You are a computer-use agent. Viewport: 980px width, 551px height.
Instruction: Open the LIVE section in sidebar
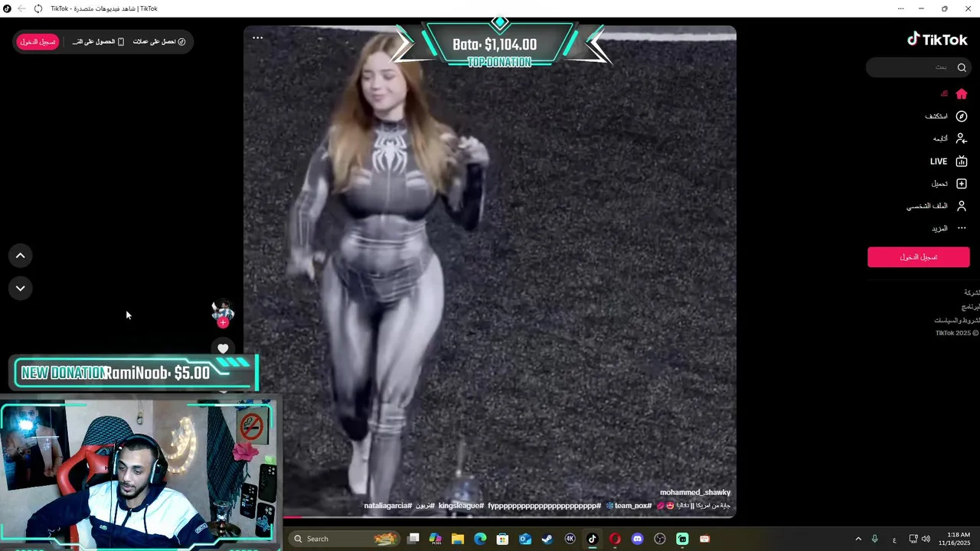pos(949,161)
